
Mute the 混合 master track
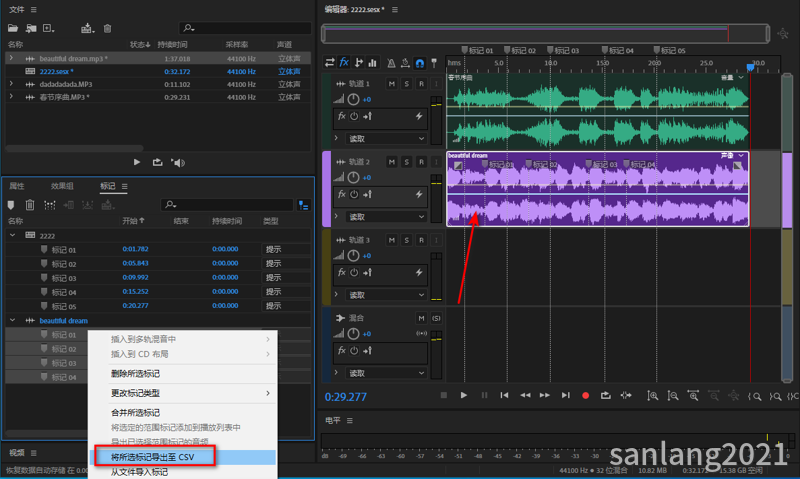421,318
